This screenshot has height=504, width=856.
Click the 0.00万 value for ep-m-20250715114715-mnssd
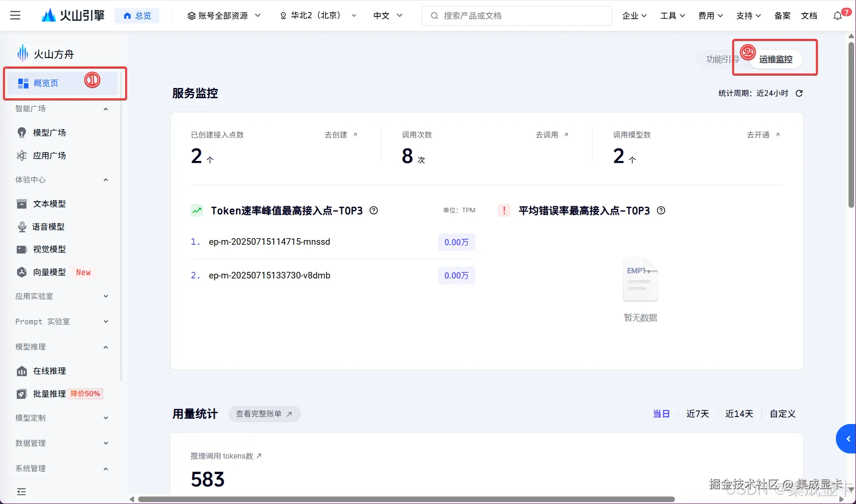click(456, 242)
